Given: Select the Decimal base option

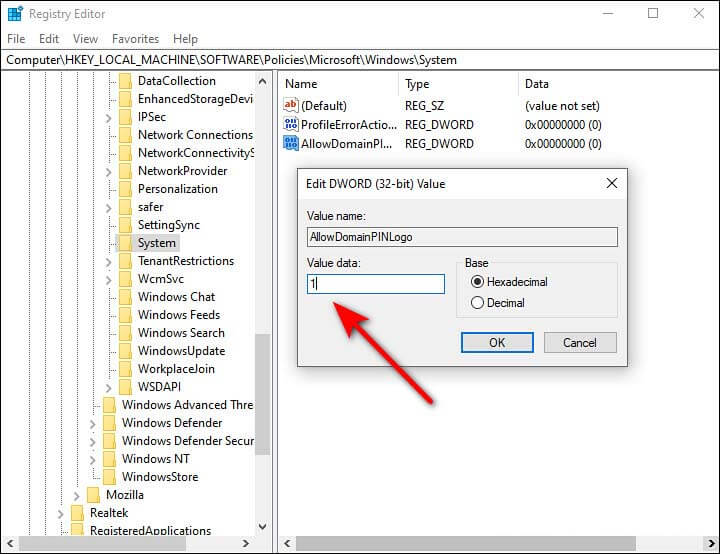Looking at the screenshot, I should click(x=477, y=303).
